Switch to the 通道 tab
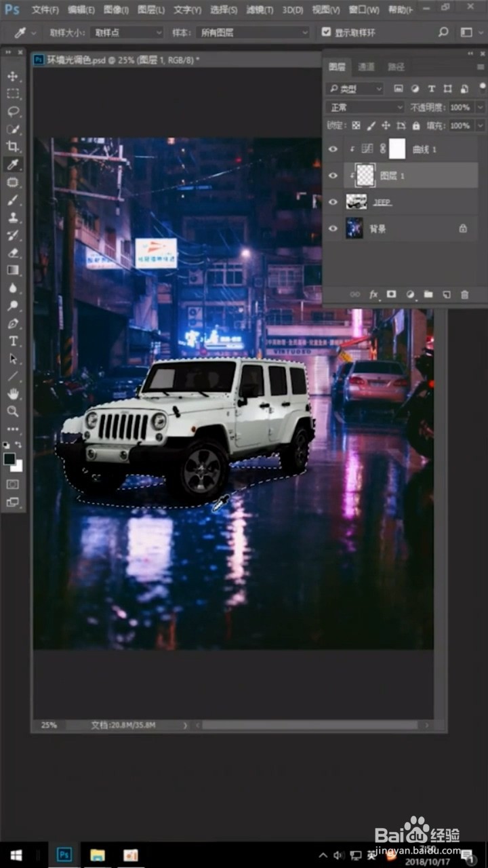This screenshot has width=488, height=868. click(x=366, y=67)
